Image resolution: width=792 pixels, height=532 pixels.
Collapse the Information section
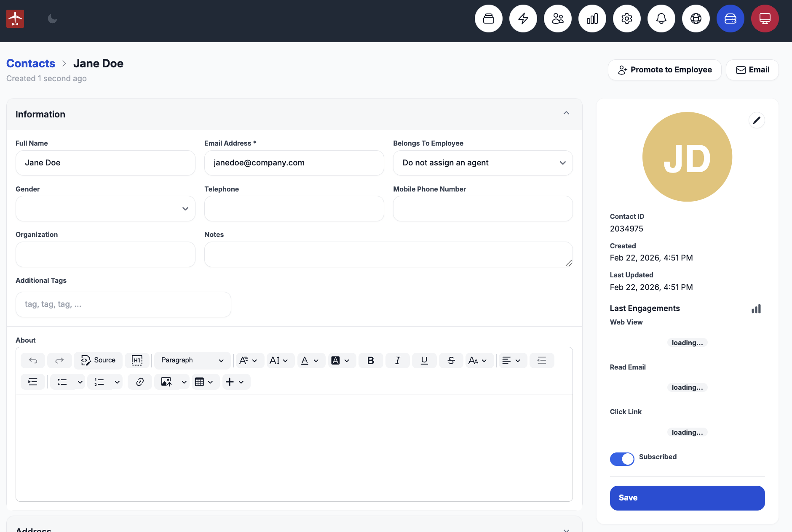(566, 113)
